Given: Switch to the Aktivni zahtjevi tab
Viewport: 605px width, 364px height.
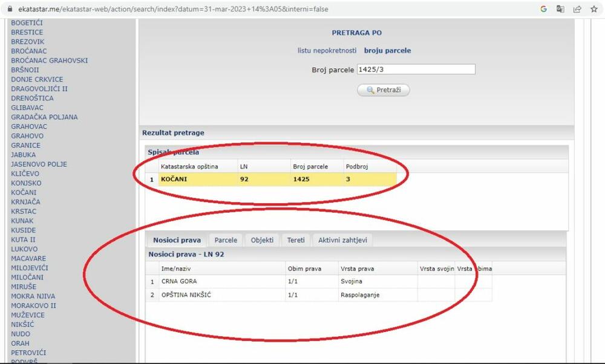Looking at the screenshot, I should [x=342, y=240].
